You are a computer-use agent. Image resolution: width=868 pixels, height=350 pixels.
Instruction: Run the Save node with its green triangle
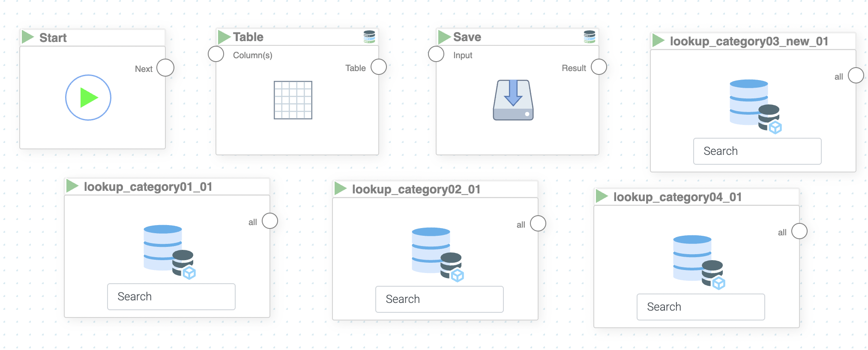[444, 37]
